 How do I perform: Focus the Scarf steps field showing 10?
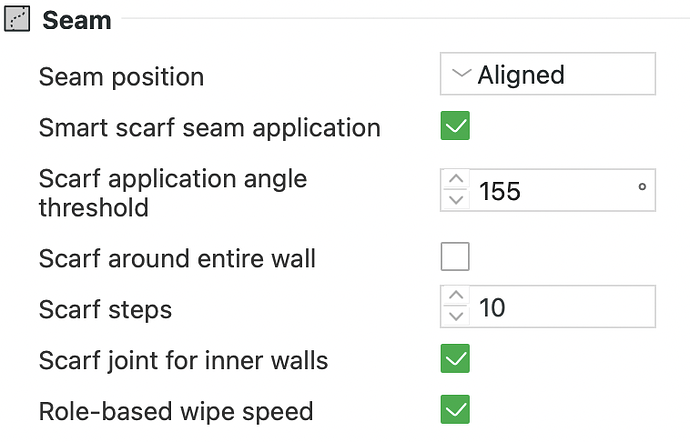562,306
